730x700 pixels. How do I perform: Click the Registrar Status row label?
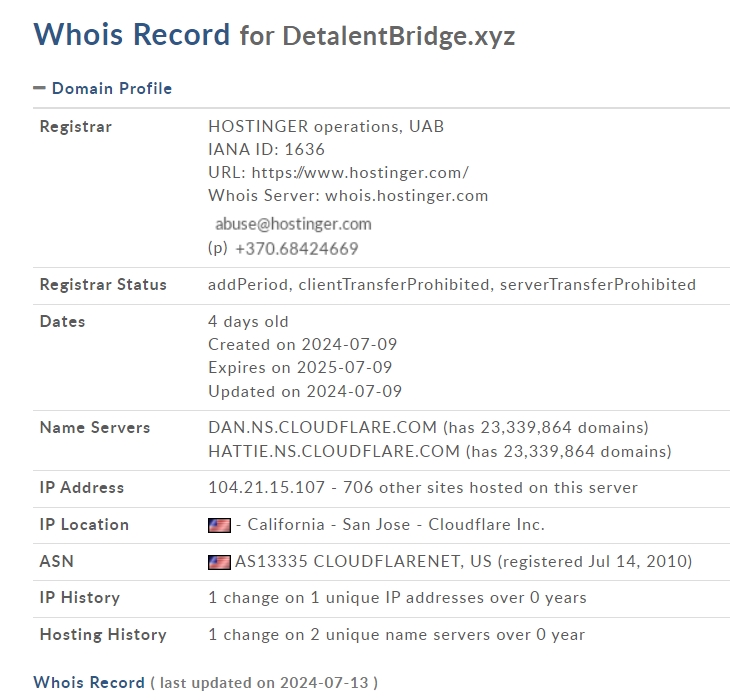coord(103,284)
